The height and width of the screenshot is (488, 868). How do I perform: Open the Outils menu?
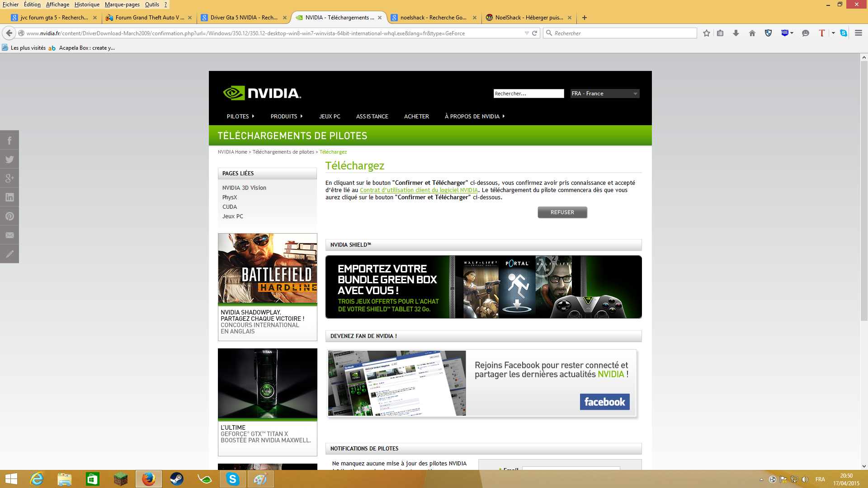pyautogui.click(x=152, y=5)
